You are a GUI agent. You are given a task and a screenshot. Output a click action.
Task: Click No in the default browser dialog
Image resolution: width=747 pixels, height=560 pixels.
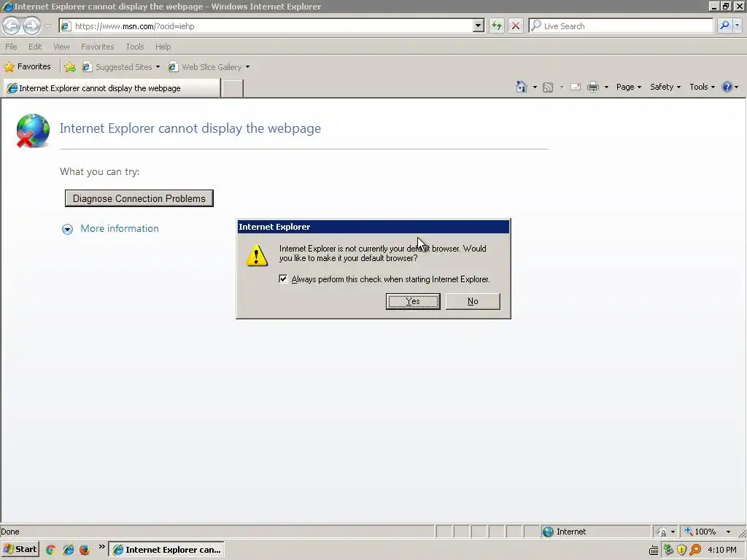pyautogui.click(x=473, y=301)
